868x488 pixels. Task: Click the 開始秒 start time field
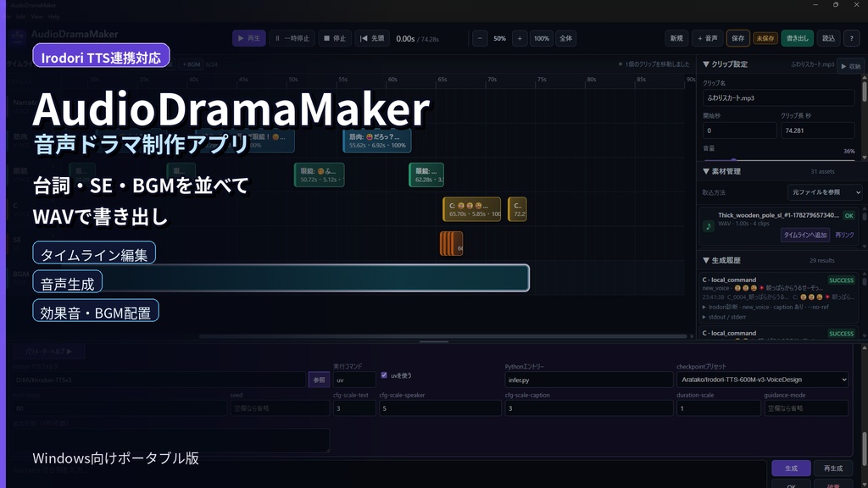(x=739, y=130)
